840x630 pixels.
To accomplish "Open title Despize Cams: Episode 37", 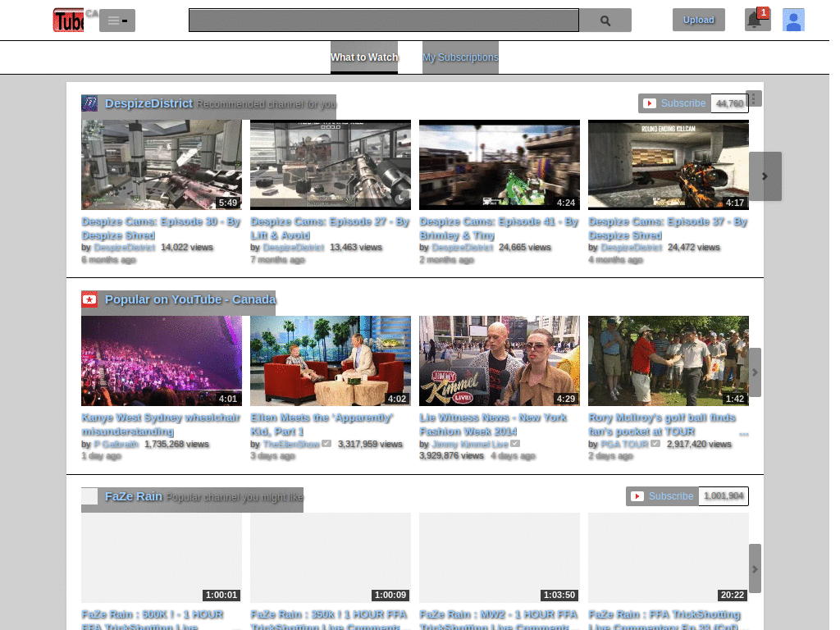I will tap(668, 228).
